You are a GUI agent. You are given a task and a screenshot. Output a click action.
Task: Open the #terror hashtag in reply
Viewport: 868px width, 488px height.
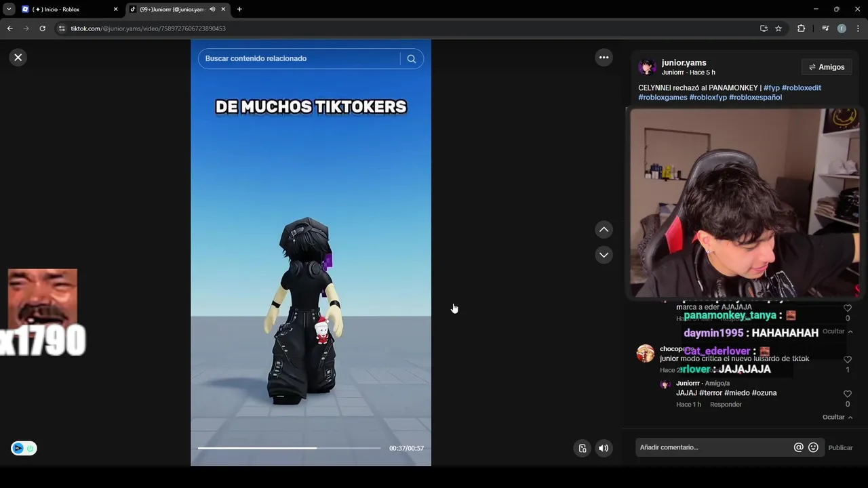coord(711,393)
